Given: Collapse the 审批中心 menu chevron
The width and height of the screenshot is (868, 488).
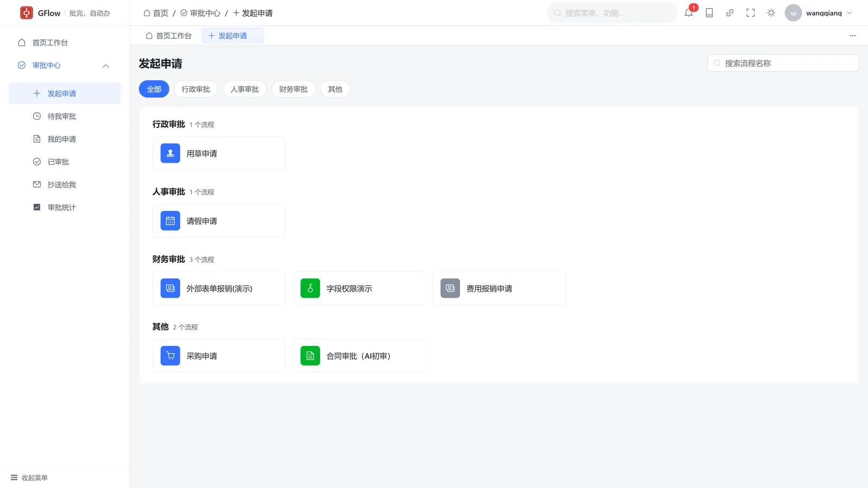Looking at the screenshot, I should 106,66.
